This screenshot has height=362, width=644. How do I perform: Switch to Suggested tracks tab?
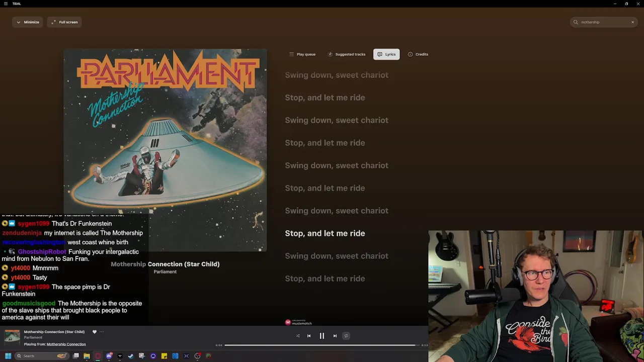tap(347, 54)
